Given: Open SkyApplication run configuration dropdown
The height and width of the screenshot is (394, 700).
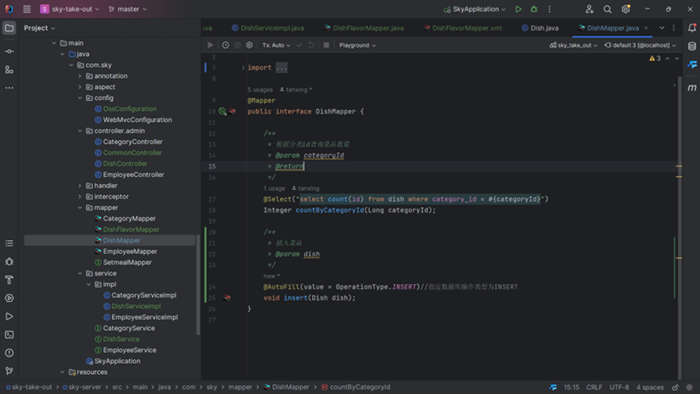Looking at the screenshot, I should click(474, 9).
